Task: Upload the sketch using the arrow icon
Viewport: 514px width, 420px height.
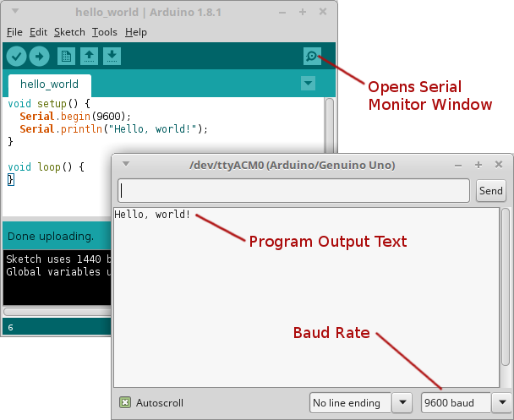Action: tap(40, 57)
